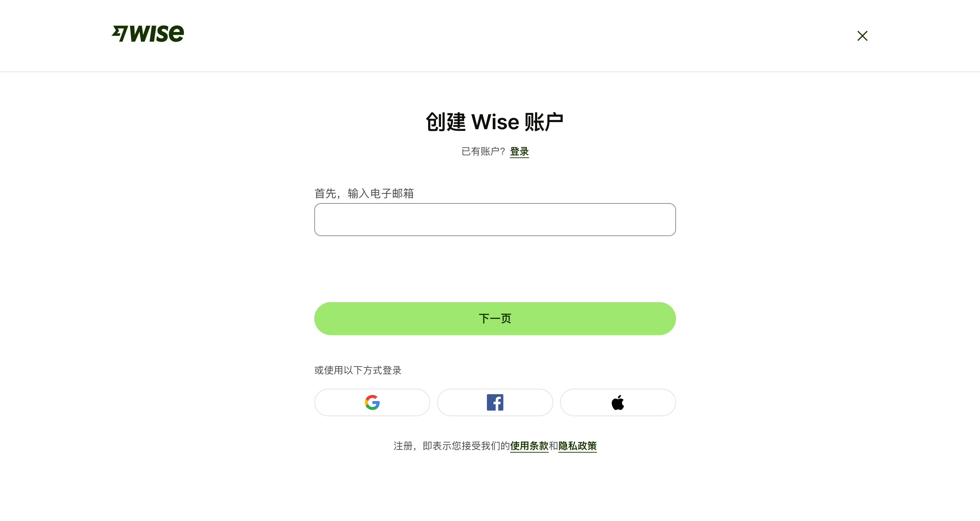Click the 创建 Wise 账户 heading
The width and height of the screenshot is (980, 521).
coord(494,122)
